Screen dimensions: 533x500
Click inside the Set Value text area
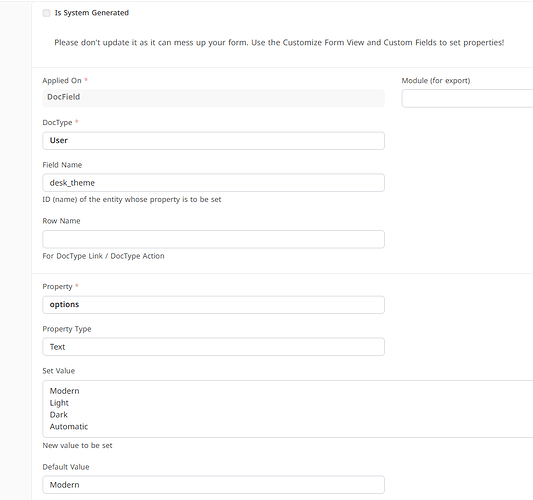click(288, 409)
